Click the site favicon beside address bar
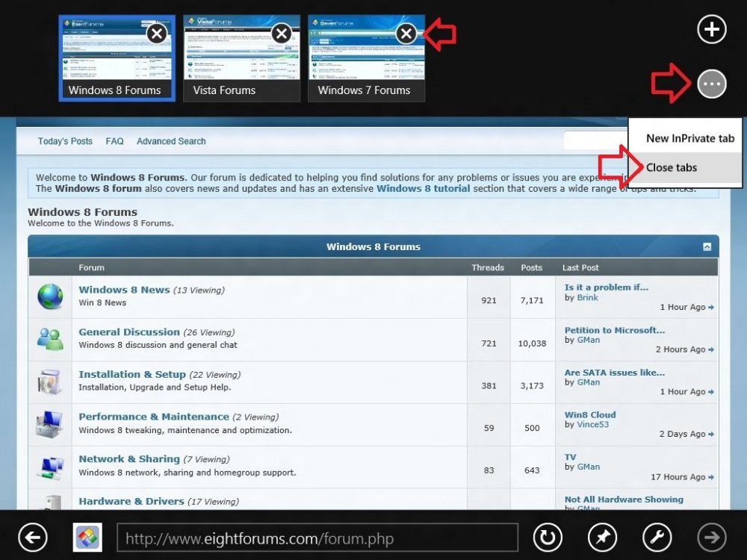The height and width of the screenshot is (560, 747). tap(87, 538)
